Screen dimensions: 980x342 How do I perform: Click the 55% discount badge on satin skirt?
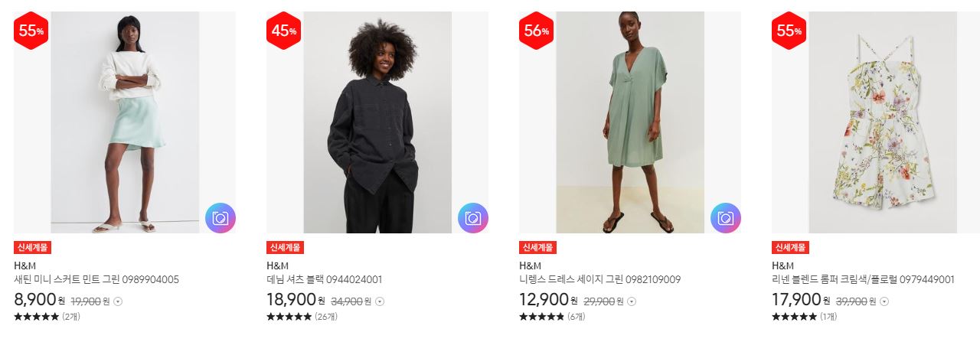tap(31, 31)
